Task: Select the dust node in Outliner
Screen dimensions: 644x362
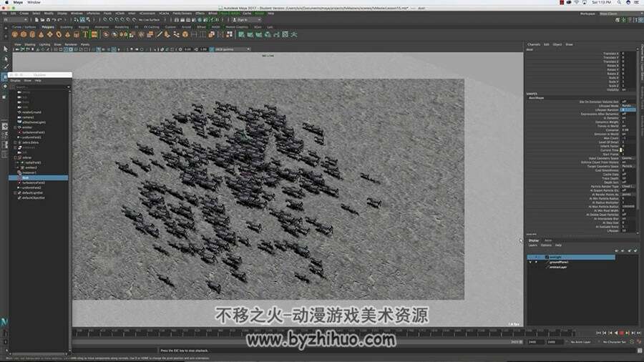Action: (39, 177)
